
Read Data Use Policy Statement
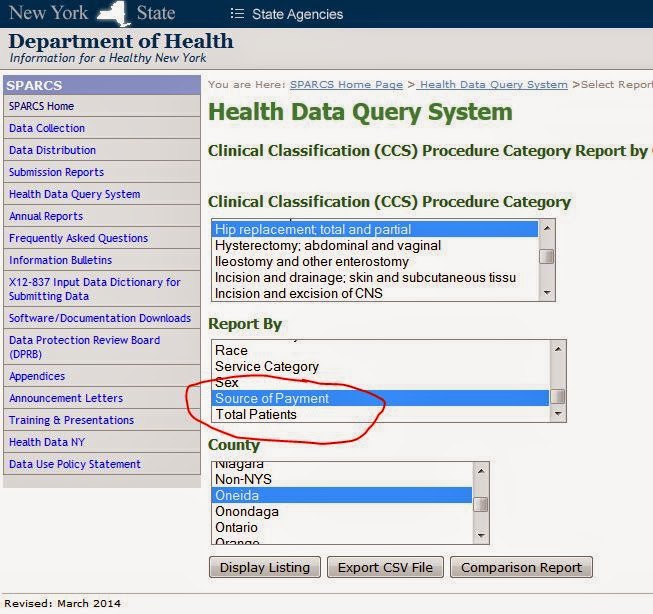[x=75, y=464]
